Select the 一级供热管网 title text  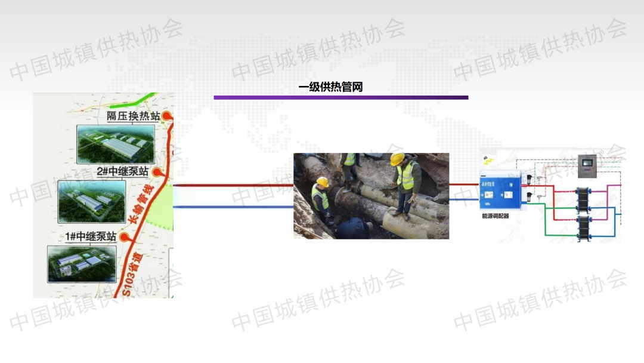pyautogui.click(x=331, y=87)
